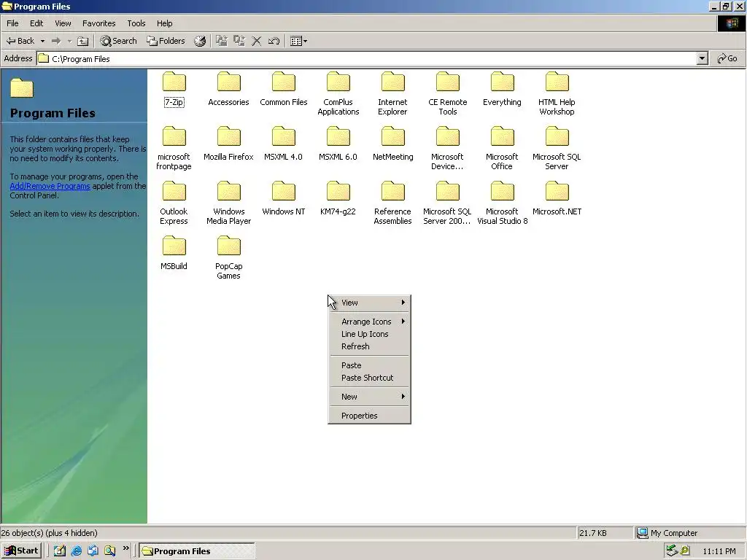
Task: Open the History toolbar icon
Action: [x=200, y=41]
